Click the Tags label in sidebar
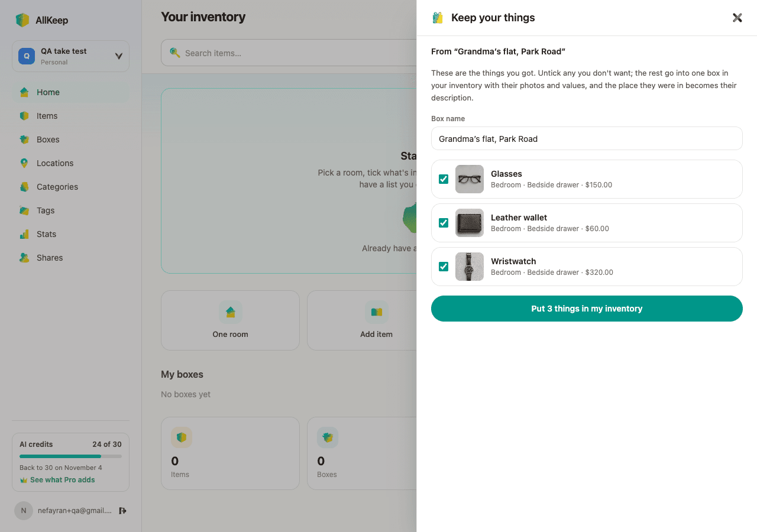 (x=46, y=210)
